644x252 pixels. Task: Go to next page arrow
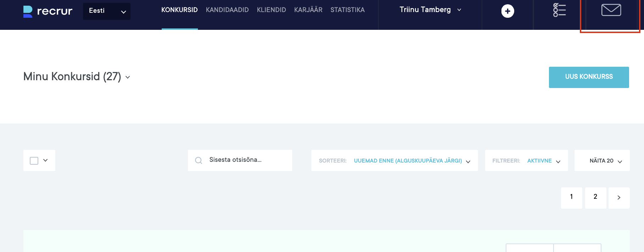pos(619,198)
